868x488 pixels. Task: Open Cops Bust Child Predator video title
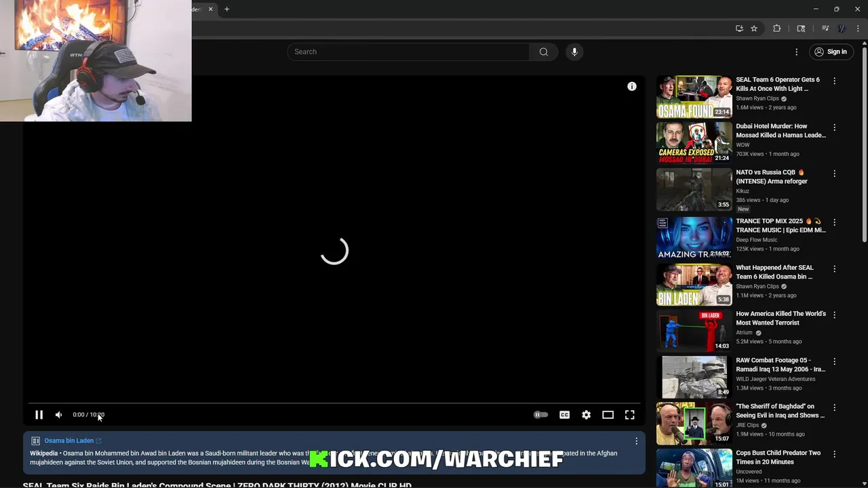[x=778, y=457]
